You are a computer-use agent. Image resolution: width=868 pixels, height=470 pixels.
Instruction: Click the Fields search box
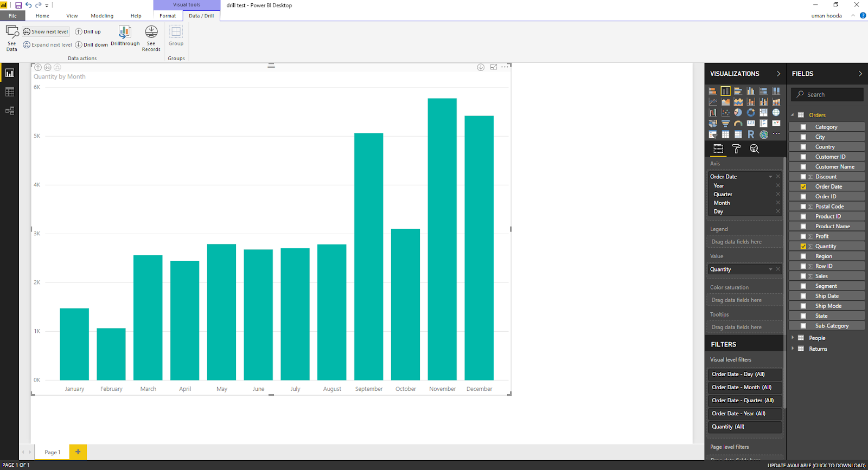tap(827, 94)
